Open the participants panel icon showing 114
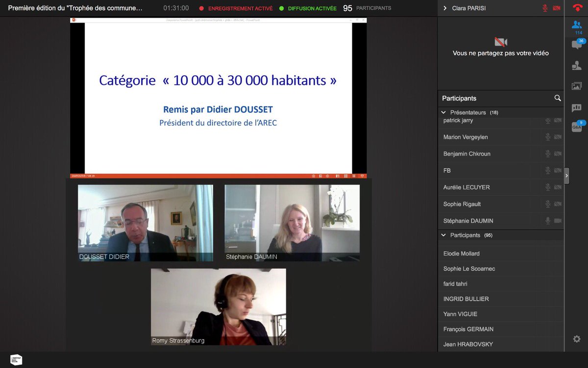588x368 pixels. click(x=577, y=26)
